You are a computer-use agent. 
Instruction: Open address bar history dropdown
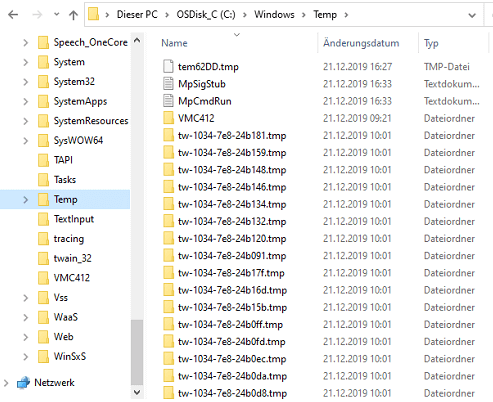(x=472, y=15)
